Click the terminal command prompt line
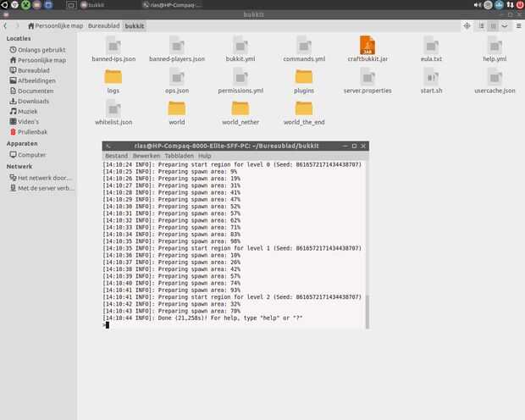Screen dimensions: 525x420 pyautogui.click(x=234, y=325)
